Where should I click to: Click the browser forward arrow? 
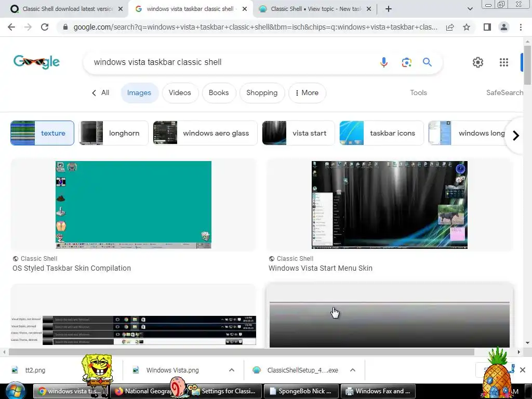click(x=28, y=27)
